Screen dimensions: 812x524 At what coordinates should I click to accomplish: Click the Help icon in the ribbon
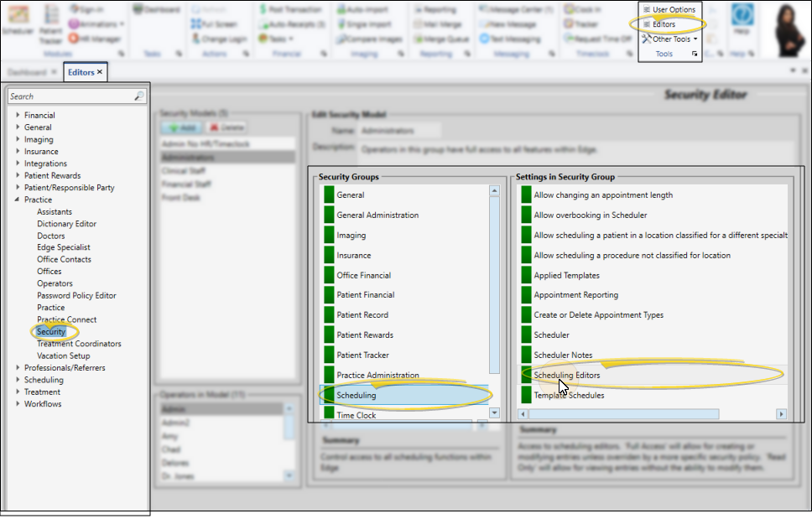742,16
